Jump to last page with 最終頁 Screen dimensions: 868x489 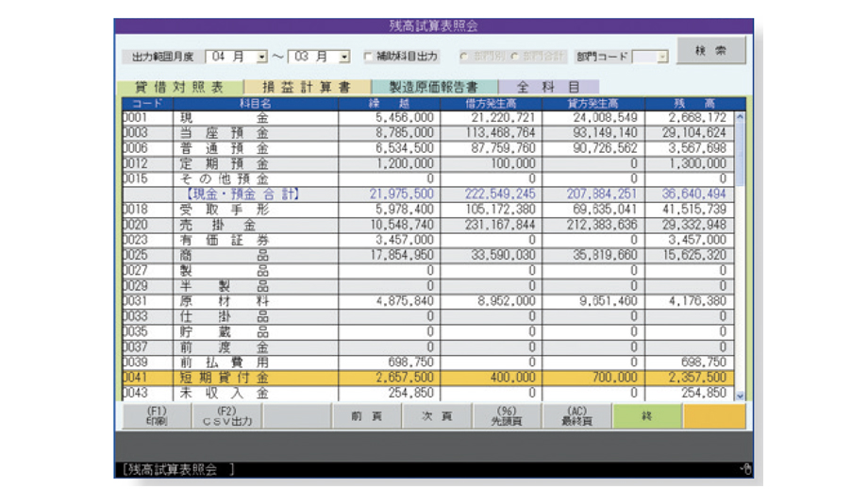click(x=576, y=416)
